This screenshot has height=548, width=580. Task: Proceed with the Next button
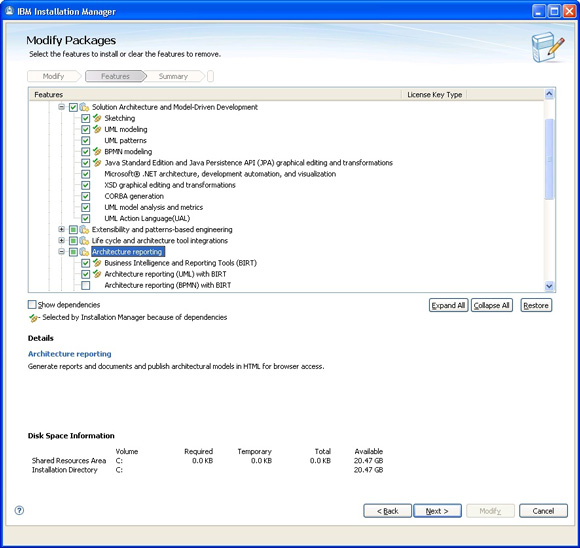click(437, 511)
